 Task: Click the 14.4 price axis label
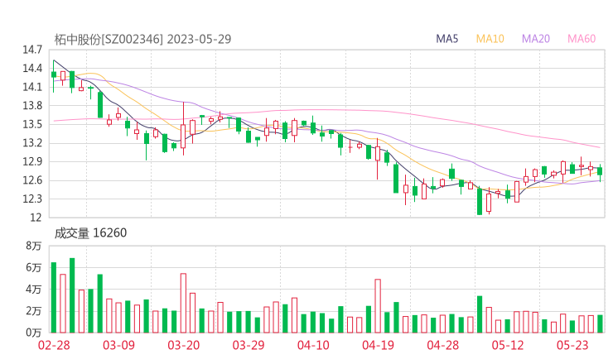pyautogui.click(x=32, y=69)
